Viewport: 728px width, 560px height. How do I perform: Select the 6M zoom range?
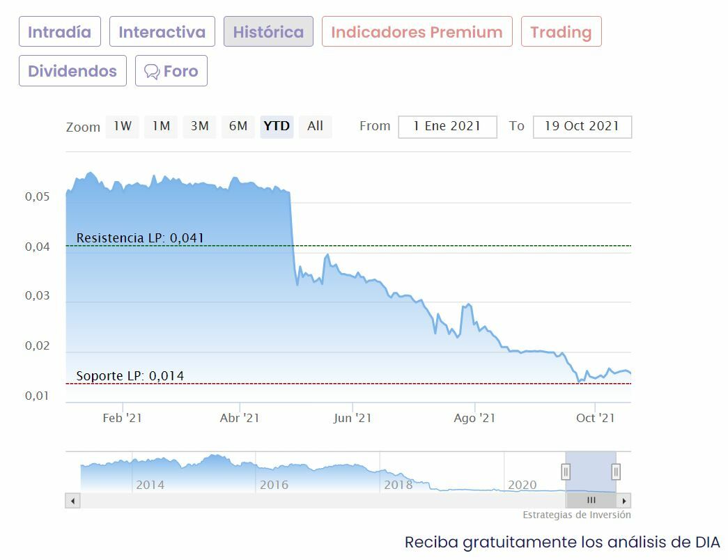coord(238,126)
